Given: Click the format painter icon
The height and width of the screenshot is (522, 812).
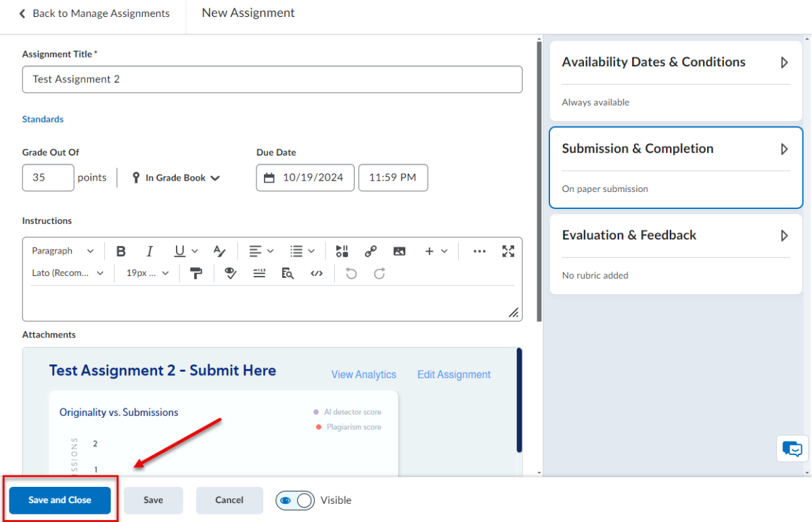Looking at the screenshot, I should pos(196,273).
